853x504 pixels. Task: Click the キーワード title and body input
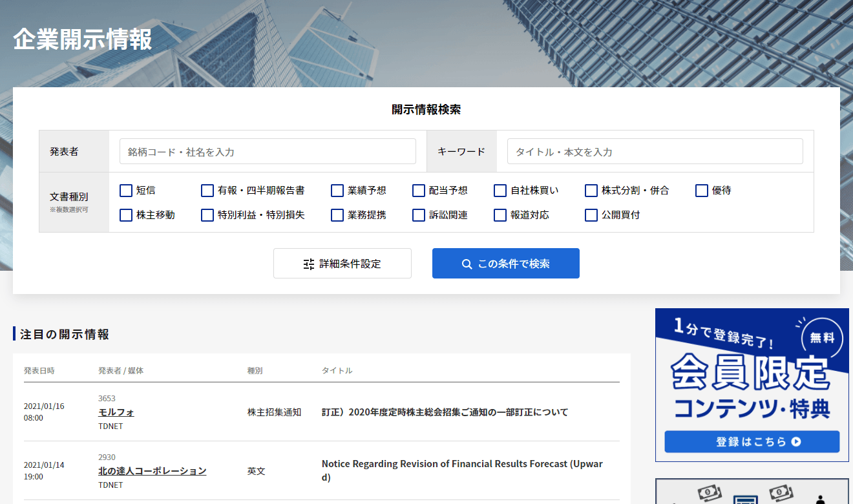pyautogui.click(x=655, y=152)
